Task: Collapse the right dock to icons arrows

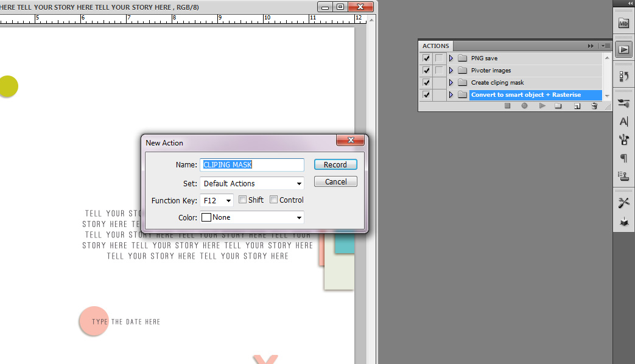Action: click(x=630, y=3)
